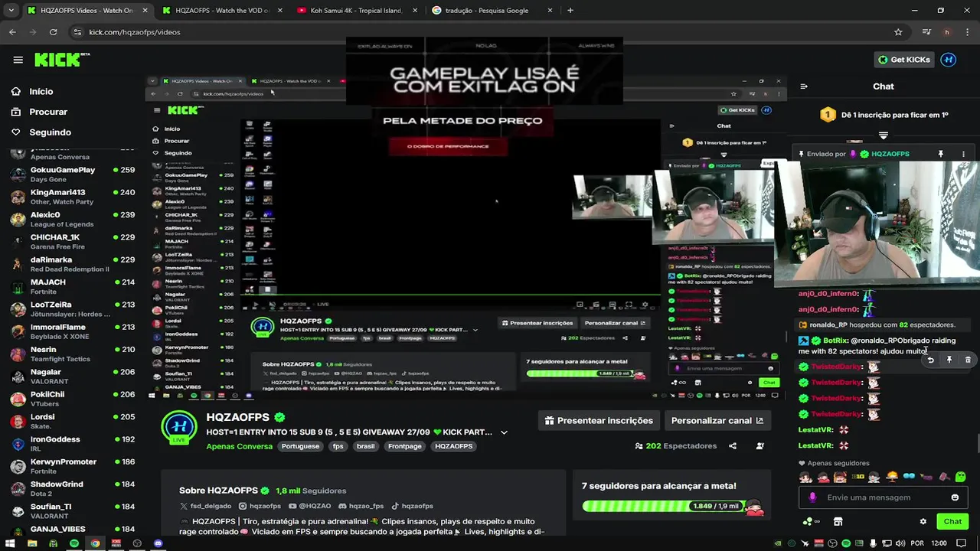The height and width of the screenshot is (551, 980).
Task: Click reply icon on BotRix message
Action: (930, 360)
